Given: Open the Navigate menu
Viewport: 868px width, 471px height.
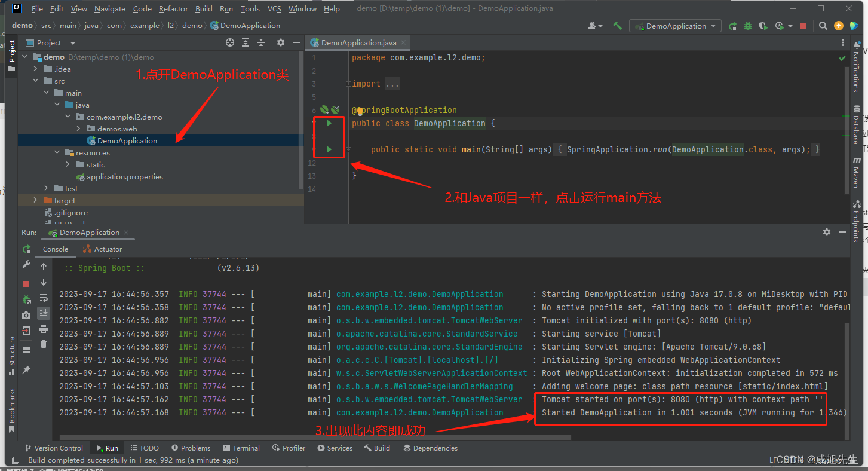Looking at the screenshot, I should (110, 8).
